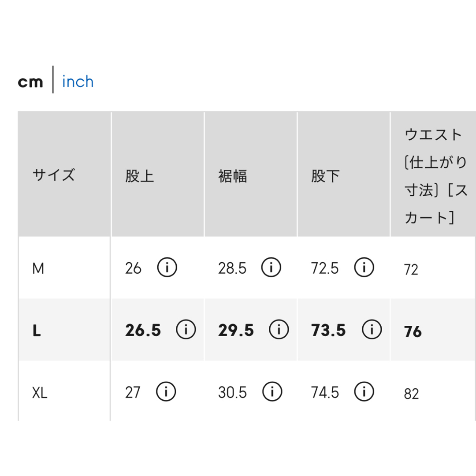Select the bold L size row label
This screenshot has height=476, width=476.
click(x=37, y=331)
